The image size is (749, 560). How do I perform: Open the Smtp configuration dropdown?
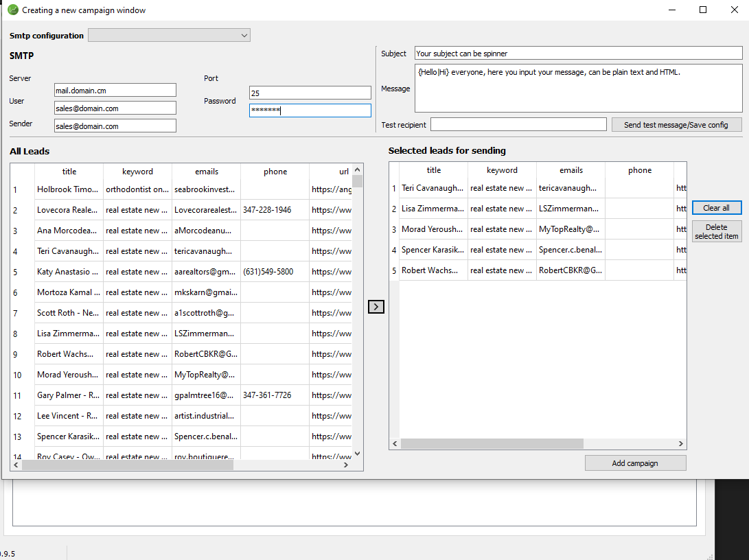(169, 36)
